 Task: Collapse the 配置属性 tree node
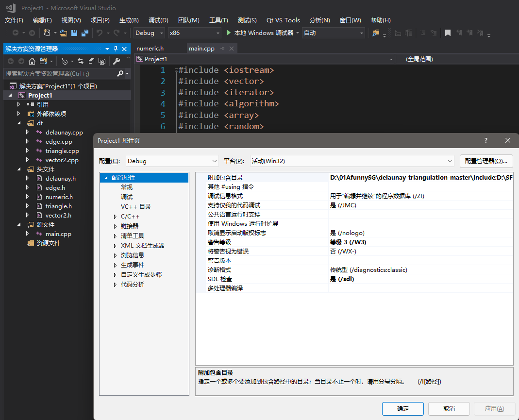(106, 178)
